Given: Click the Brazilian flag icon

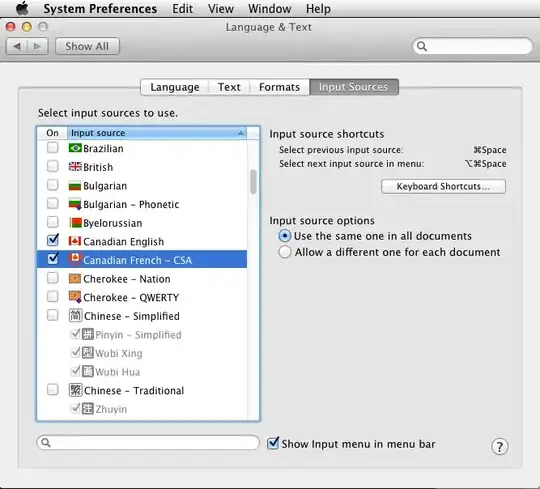Looking at the screenshot, I should [75, 148].
